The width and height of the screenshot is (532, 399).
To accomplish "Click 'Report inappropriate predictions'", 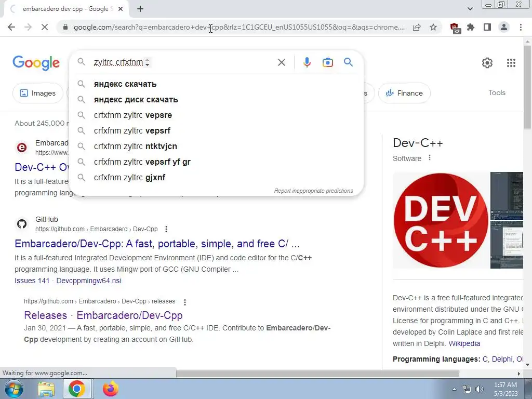I will pyautogui.click(x=313, y=191).
